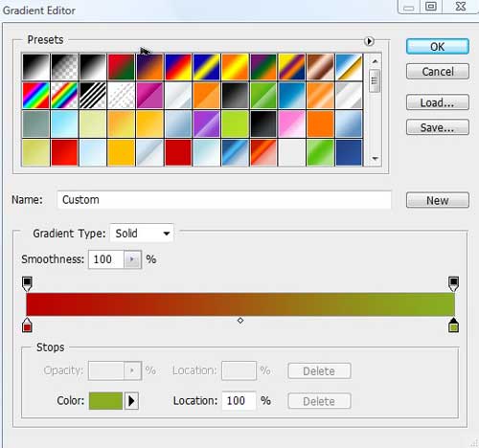Click the Smoothness value field
The width and height of the screenshot is (479, 448).
(x=106, y=259)
